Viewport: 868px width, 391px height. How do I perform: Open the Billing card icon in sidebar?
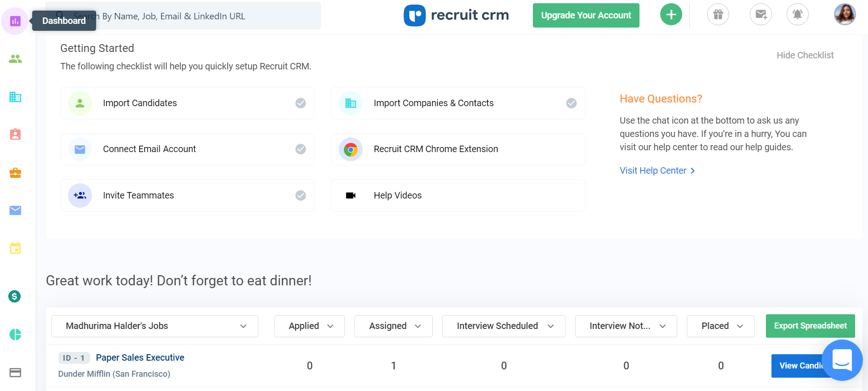(x=15, y=373)
